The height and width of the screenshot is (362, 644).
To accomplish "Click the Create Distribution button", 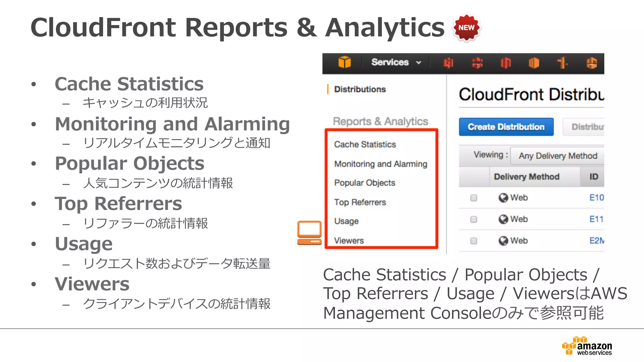I will [506, 127].
